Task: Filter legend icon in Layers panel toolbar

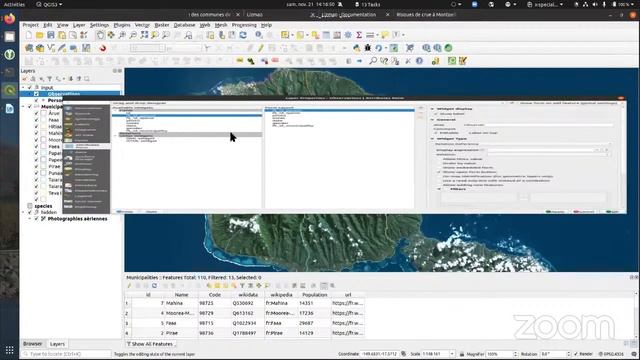Action: [x=49, y=79]
